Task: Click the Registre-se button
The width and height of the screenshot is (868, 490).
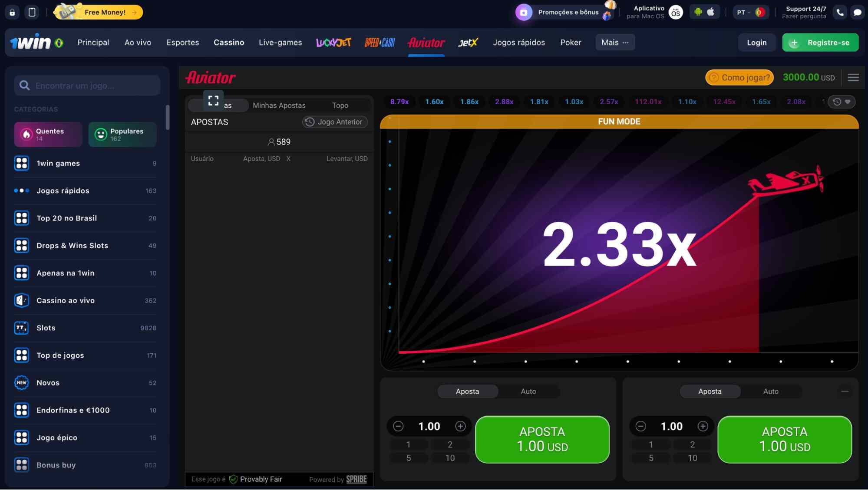Action: [x=820, y=43]
